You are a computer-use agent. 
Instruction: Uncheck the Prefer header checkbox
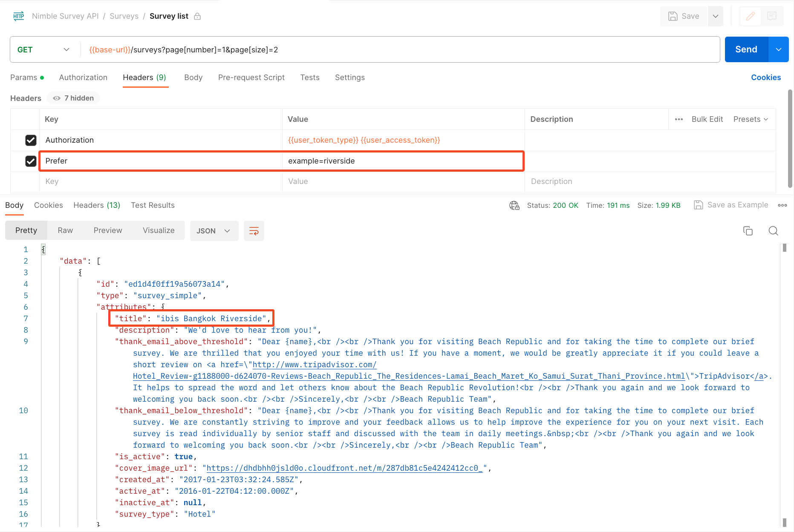(x=31, y=161)
